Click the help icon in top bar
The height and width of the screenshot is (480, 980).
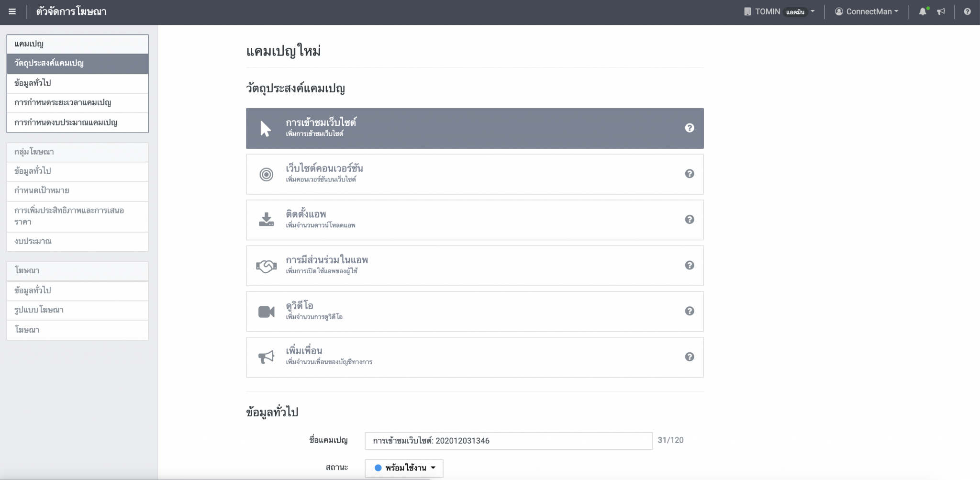click(x=967, y=12)
